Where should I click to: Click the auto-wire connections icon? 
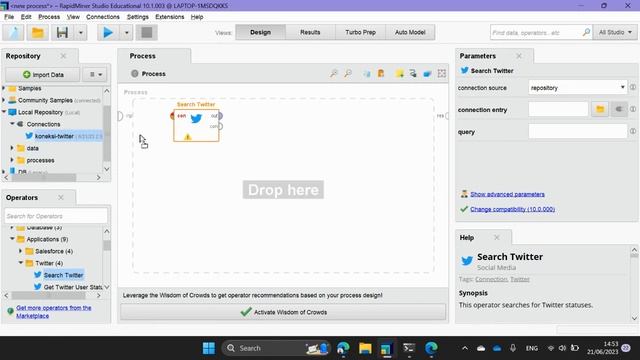(413, 73)
